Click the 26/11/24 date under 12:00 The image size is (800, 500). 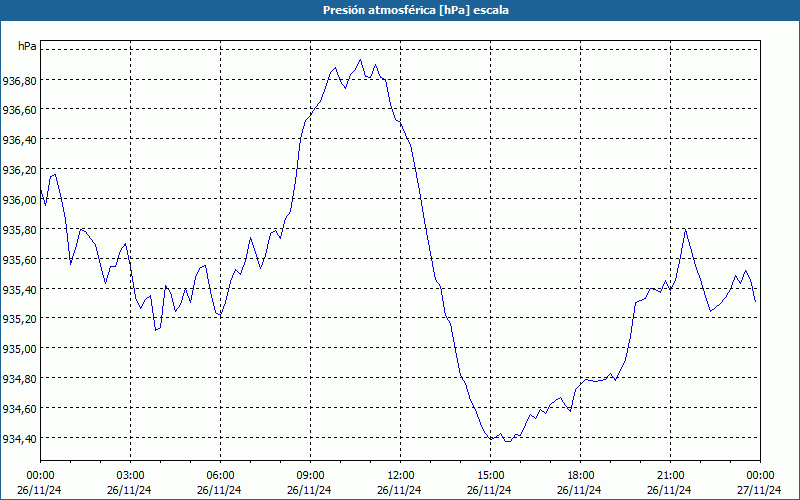click(x=399, y=490)
